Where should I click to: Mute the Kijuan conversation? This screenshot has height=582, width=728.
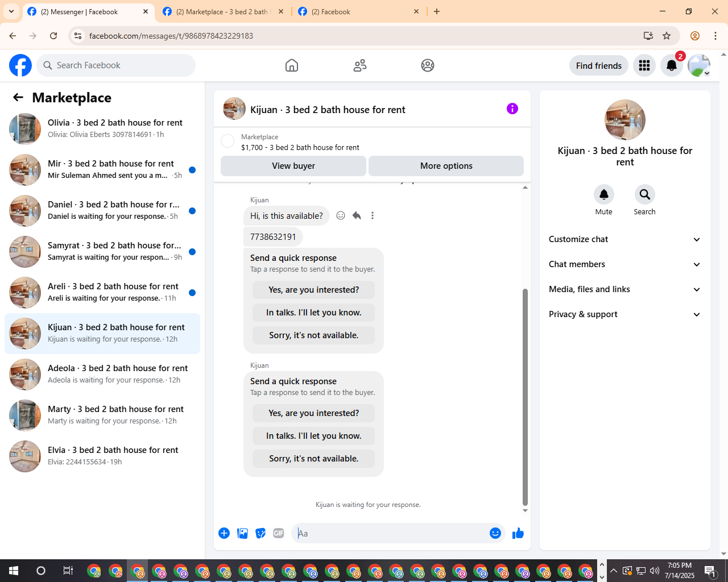coord(604,194)
